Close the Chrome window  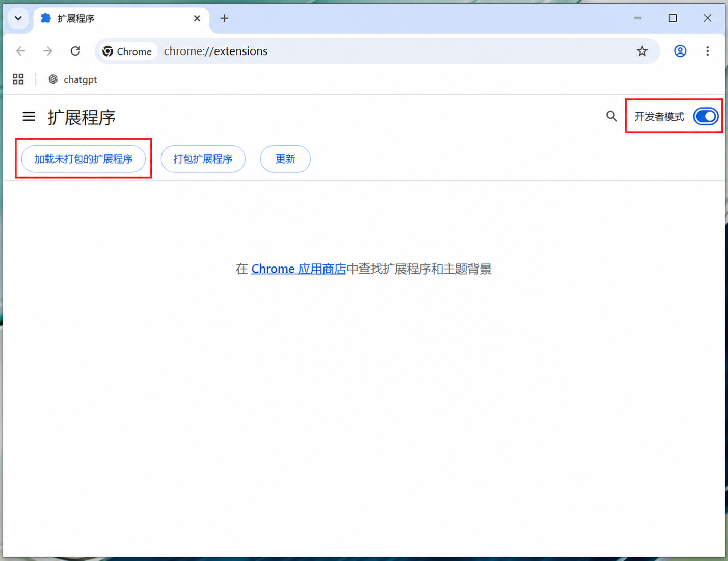point(707,18)
